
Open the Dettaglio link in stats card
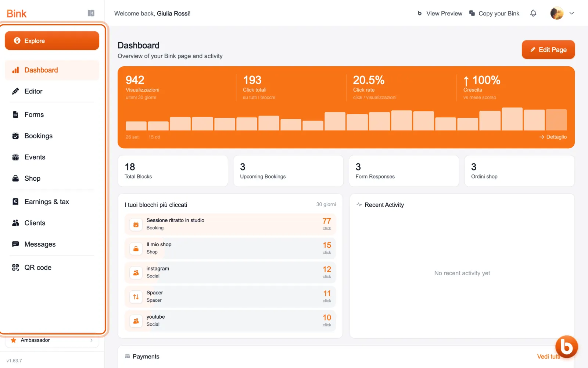pyautogui.click(x=553, y=137)
